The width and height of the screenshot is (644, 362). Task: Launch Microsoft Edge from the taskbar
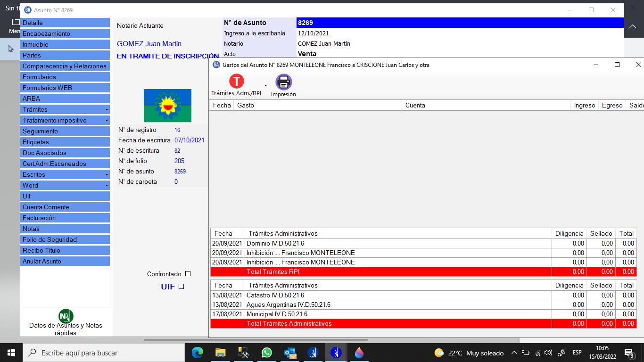pos(198,353)
